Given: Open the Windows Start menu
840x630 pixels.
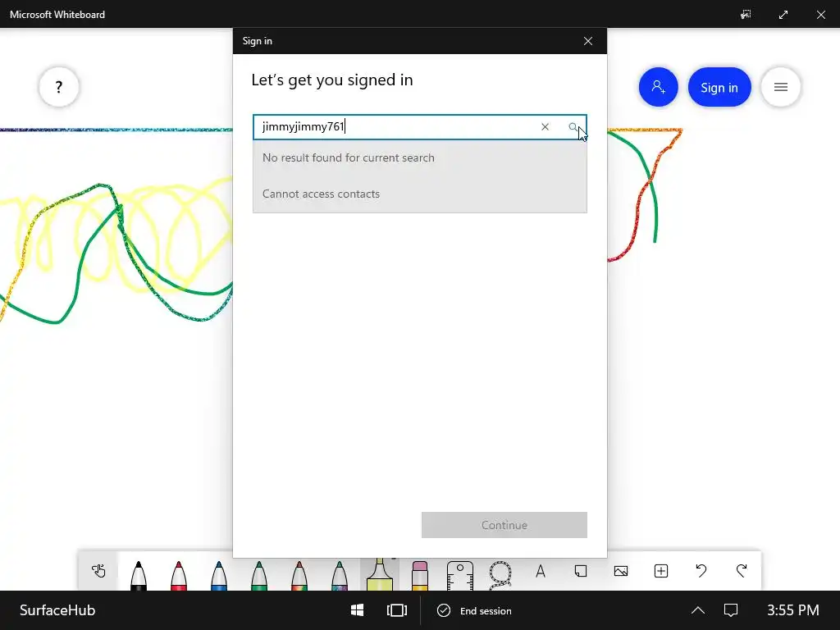Looking at the screenshot, I should click(x=358, y=610).
